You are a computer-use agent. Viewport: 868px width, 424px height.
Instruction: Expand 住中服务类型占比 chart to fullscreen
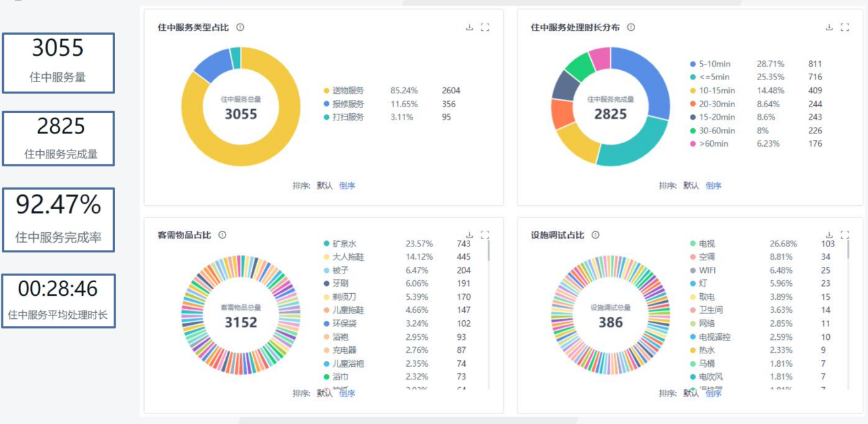tap(485, 28)
